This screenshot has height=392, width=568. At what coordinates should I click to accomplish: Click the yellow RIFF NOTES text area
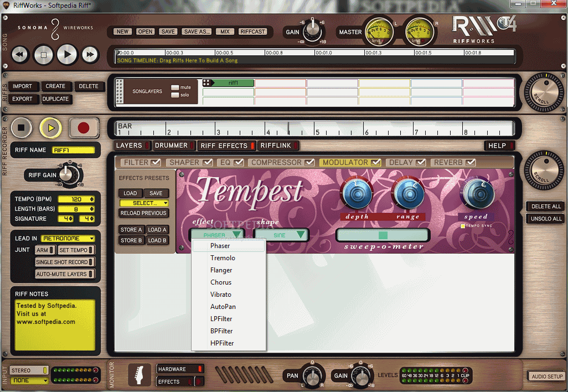(55, 324)
